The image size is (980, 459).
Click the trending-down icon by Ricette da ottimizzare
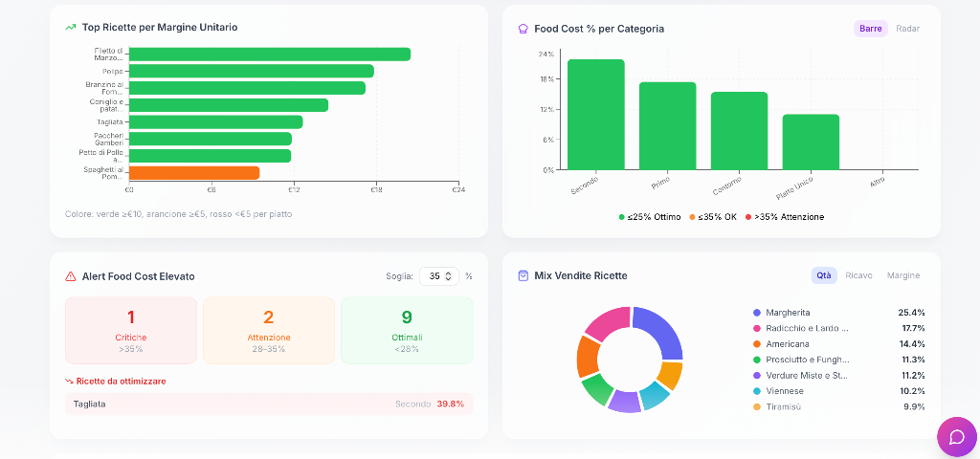click(69, 381)
